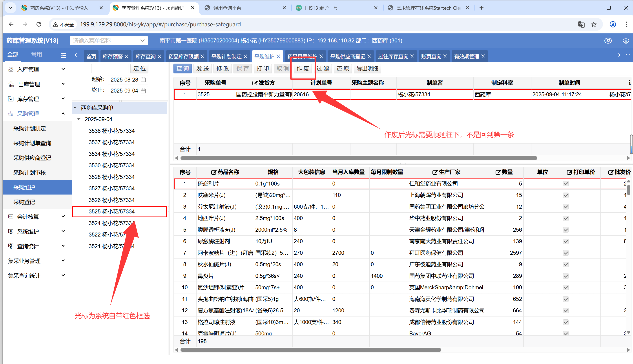The width and height of the screenshot is (633, 364).
Task: Click the 导出明细 button
Action: point(367,69)
